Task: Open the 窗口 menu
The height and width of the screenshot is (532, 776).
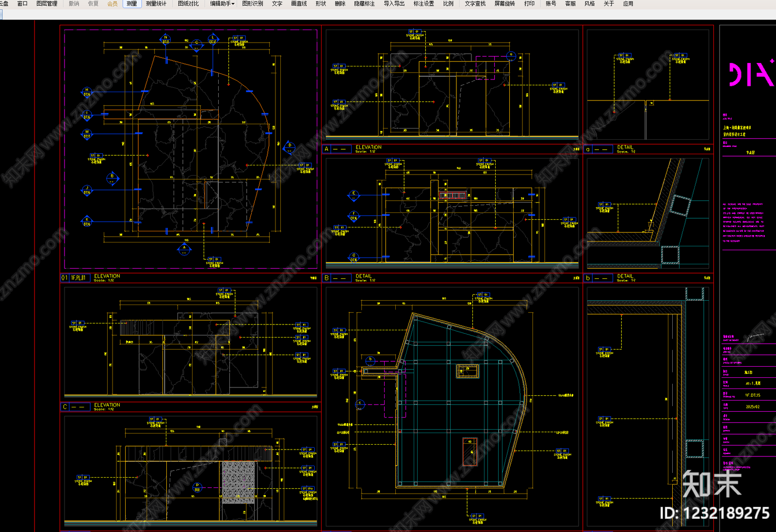Action: [22, 3]
